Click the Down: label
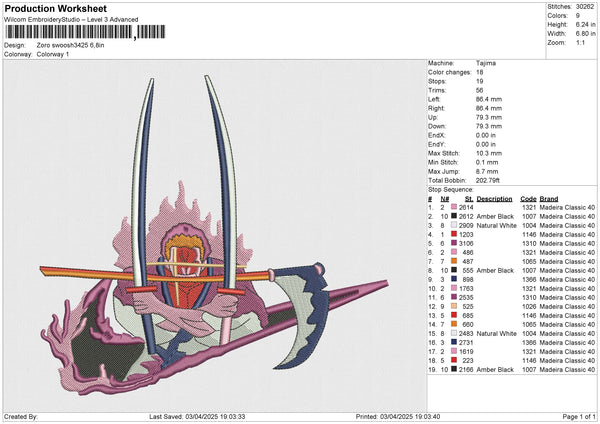The width and height of the screenshot is (600, 424). (437, 126)
